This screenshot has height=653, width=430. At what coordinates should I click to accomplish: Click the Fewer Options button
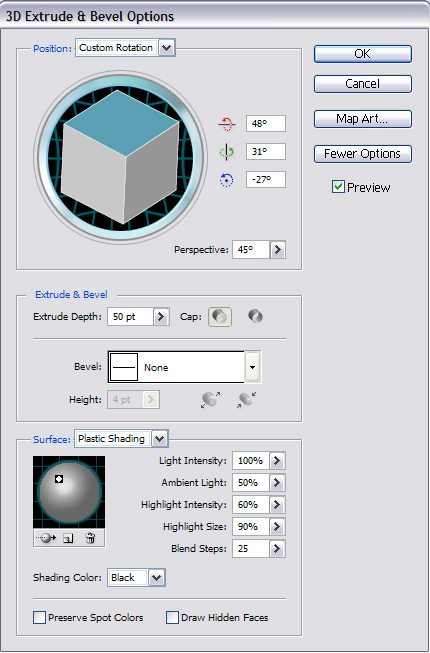click(x=363, y=154)
